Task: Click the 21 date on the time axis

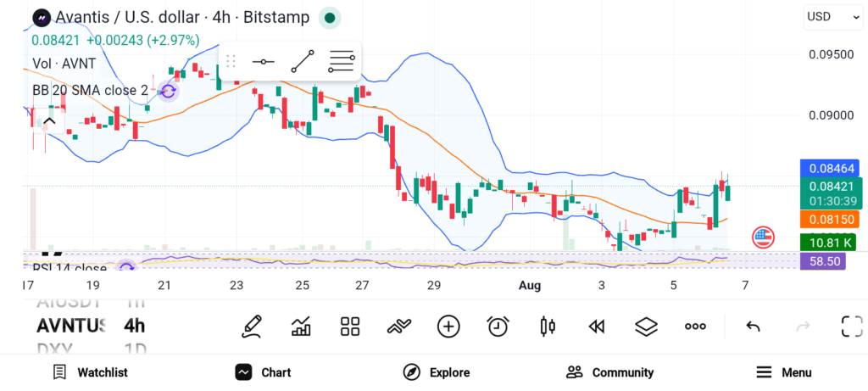Action: click(x=164, y=286)
